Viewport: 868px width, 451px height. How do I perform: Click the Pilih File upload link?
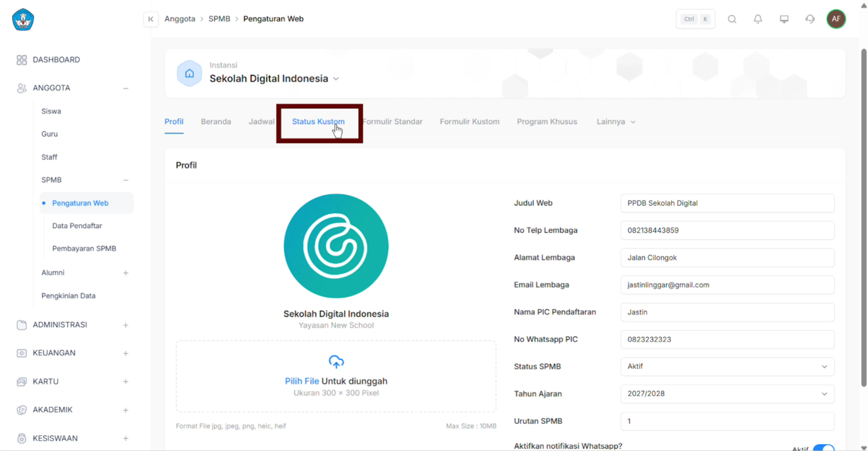click(302, 381)
